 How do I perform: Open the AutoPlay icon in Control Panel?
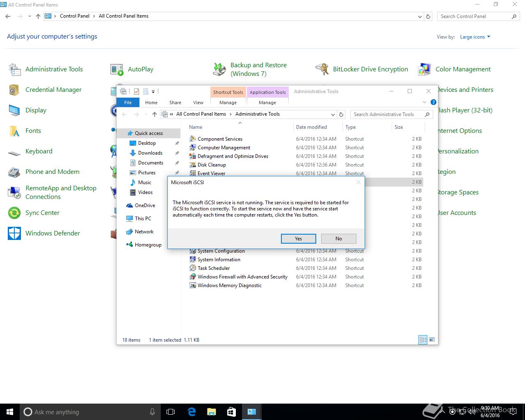pos(117,69)
